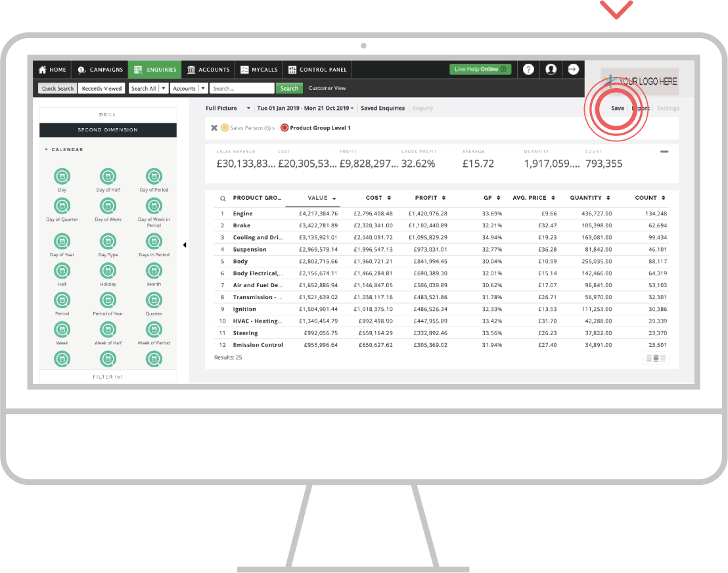Open the help question mark icon
728x573 pixels.
click(x=528, y=70)
